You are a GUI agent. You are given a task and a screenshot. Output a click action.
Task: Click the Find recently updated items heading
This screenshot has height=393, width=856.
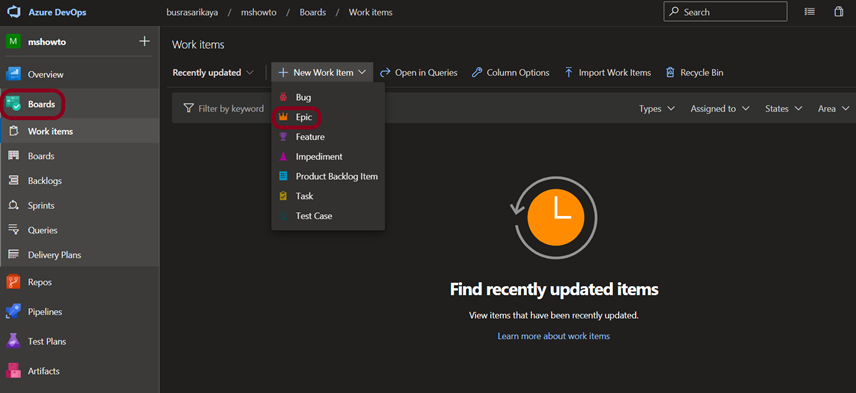[x=554, y=289]
